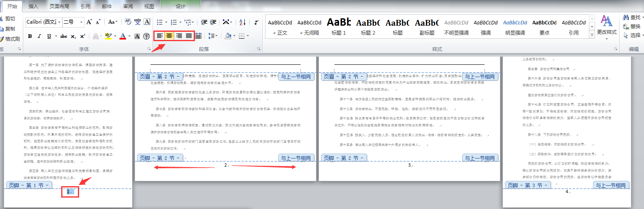
Task: Open the phonetic guide (wén) tool
Action: click(137, 22)
